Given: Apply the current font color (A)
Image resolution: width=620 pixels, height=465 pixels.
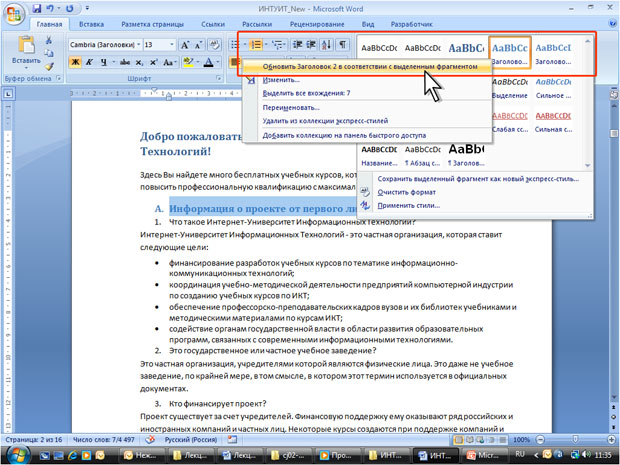Looking at the screenshot, I should coord(208,62).
